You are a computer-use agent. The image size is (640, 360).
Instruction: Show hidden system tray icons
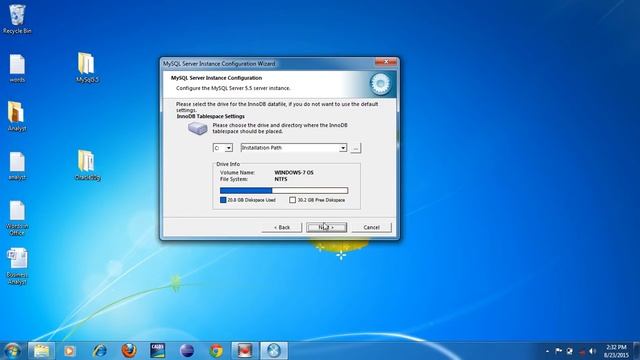tap(547, 351)
